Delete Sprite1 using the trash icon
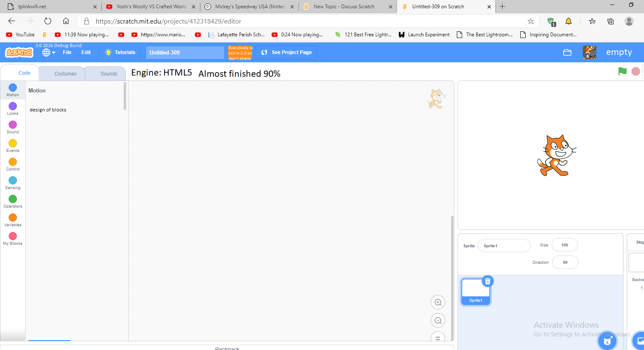644x350 pixels. point(487,281)
